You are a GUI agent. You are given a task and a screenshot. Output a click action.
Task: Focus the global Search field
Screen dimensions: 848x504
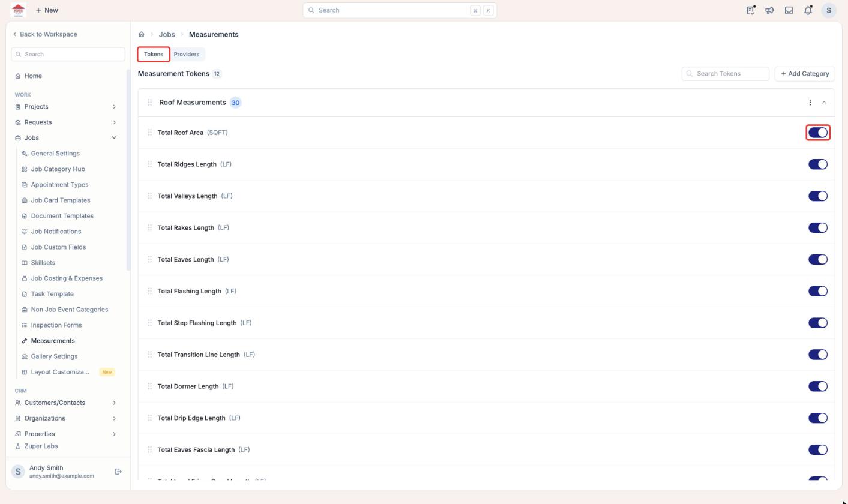pos(400,10)
